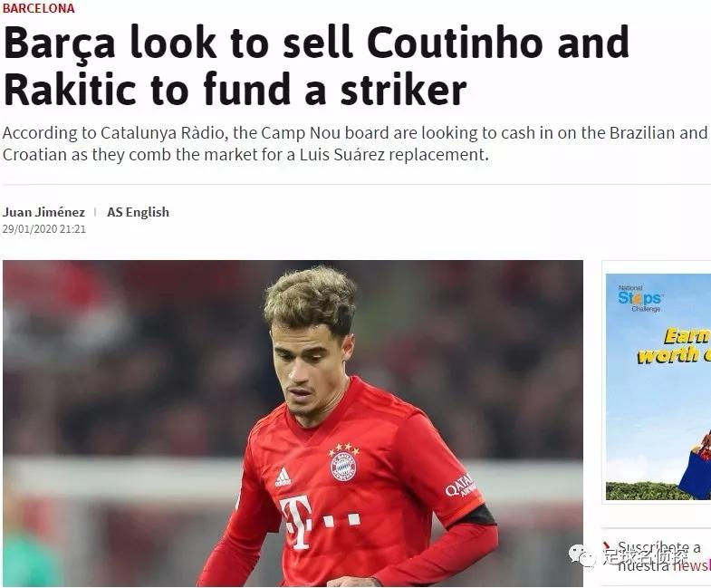Click the article photo of the player
This screenshot has width=711, height=588.
tap(293, 423)
